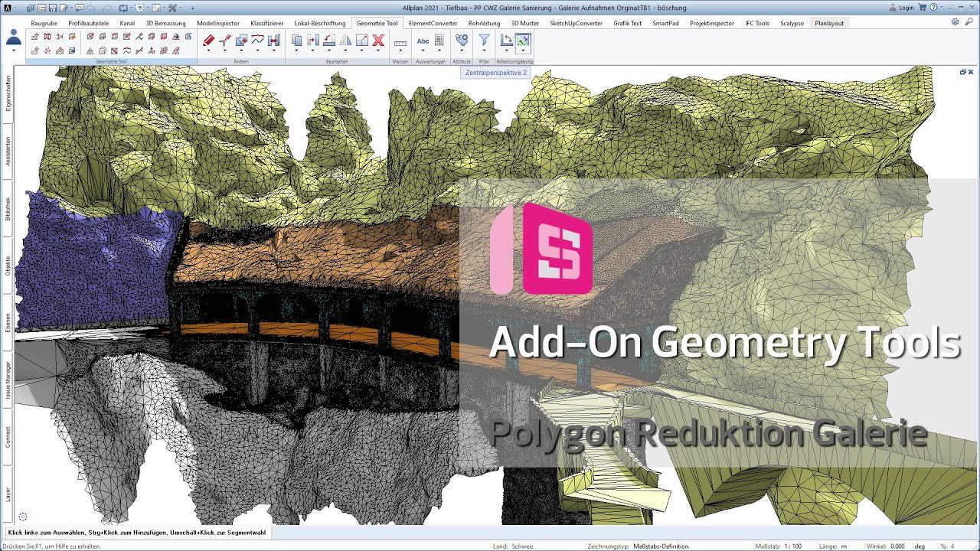Click the redo arrow in quick access toolbar
Image resolution: width=980 pixels, height=551 pixels.
tap(107, 8)
